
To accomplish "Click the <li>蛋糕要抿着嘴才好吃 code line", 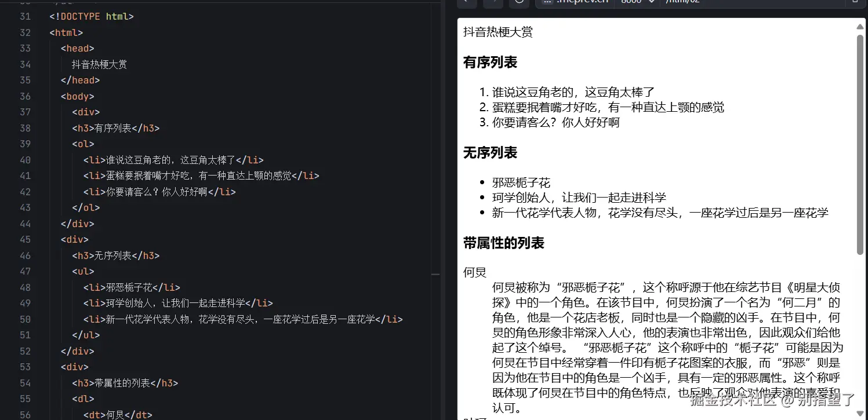I will 201,176.
